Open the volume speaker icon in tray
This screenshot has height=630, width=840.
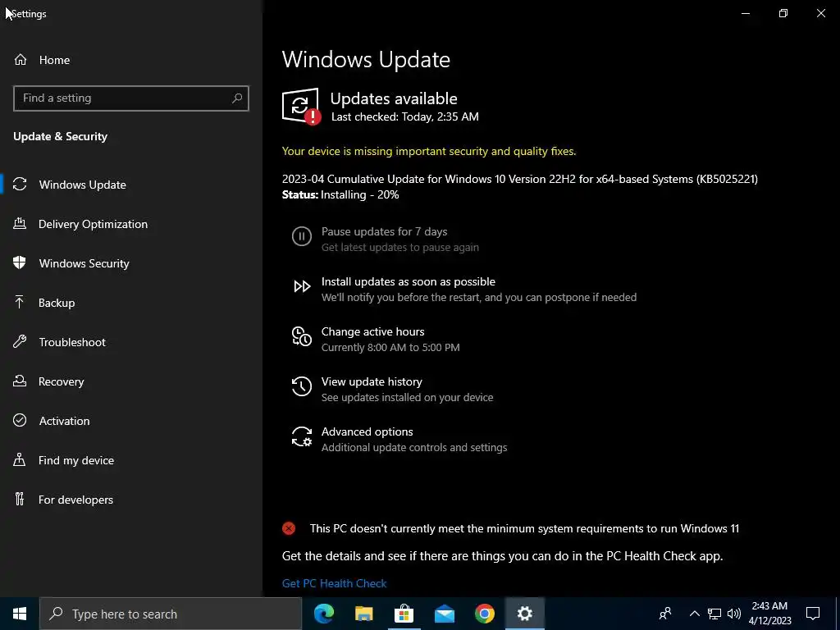coord(734,614)
